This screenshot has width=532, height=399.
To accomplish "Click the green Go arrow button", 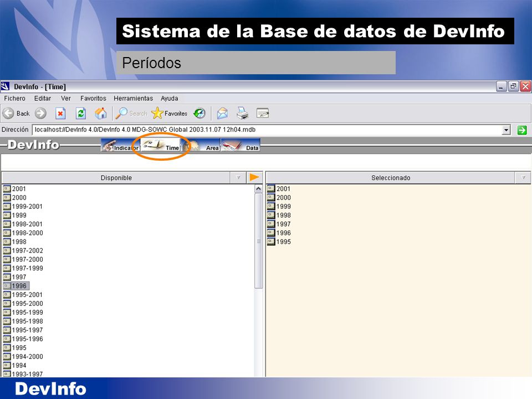I will click(x=522, y=130).
